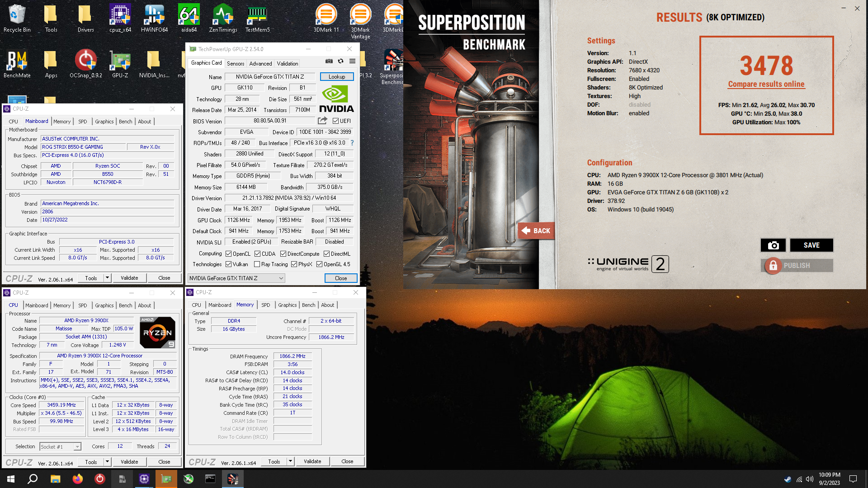This screenshot has height=488, width=868.
Task: Open taskbar search icon
Action: point(33,479)
